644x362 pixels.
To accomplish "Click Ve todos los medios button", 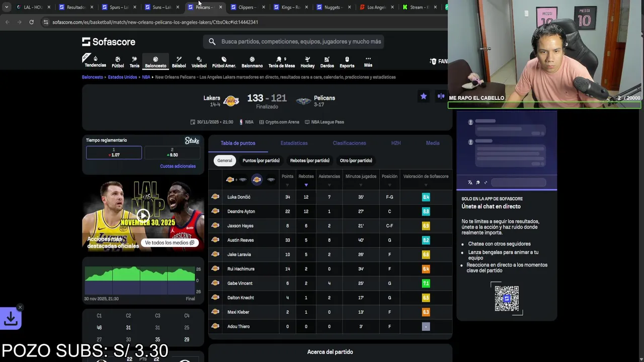I will (170, 243).
